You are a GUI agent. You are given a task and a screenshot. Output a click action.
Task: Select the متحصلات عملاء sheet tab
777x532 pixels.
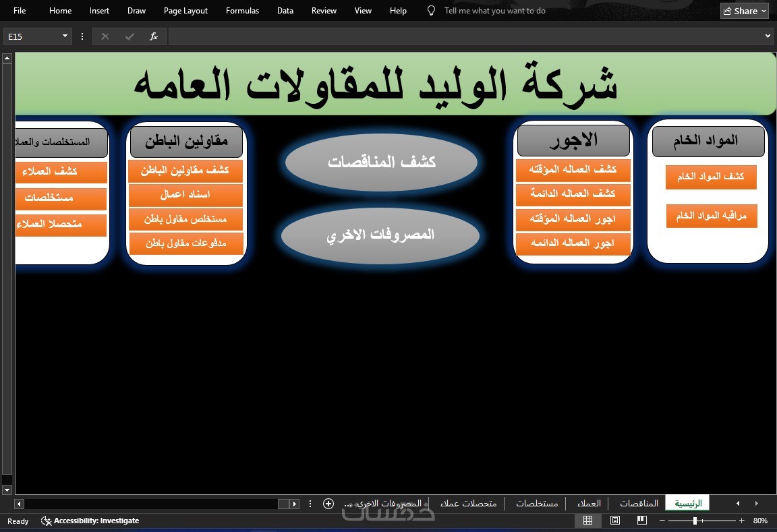468,503
